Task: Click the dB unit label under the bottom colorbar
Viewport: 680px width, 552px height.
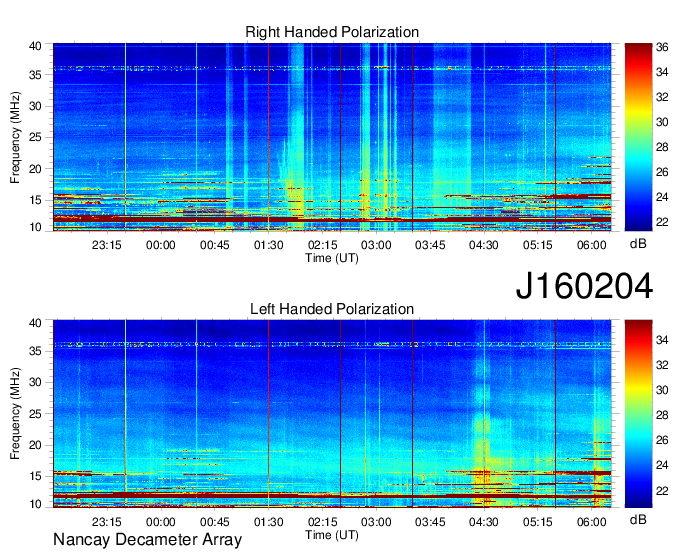Action: click(x=638, y=519)
